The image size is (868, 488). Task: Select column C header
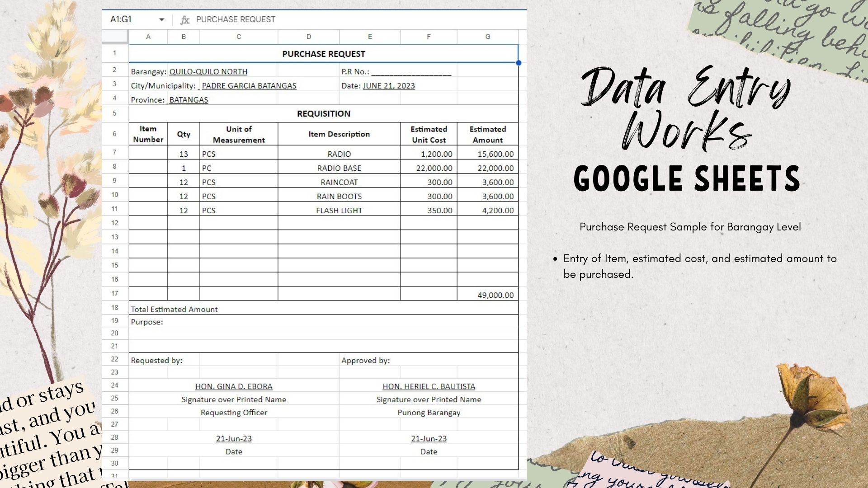pyautogui.click(x=238, y=37)
